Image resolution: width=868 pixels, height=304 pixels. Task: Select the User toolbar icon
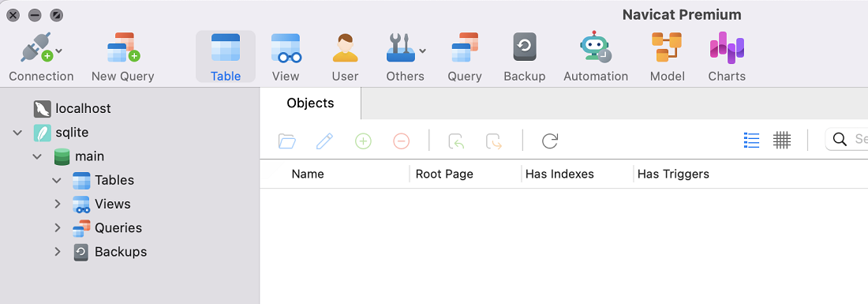point(345,47)
